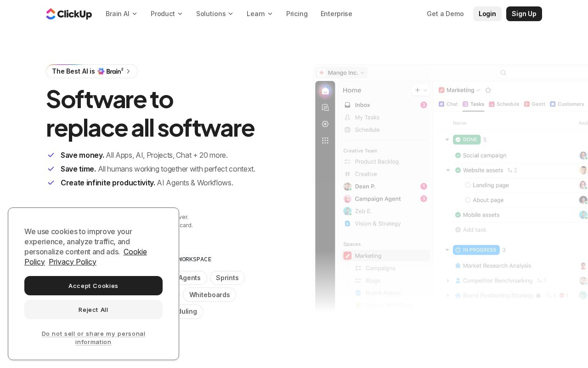The image size is (588, 368).
Task: Click the stacked pages icon below Home
Action: 325,107
